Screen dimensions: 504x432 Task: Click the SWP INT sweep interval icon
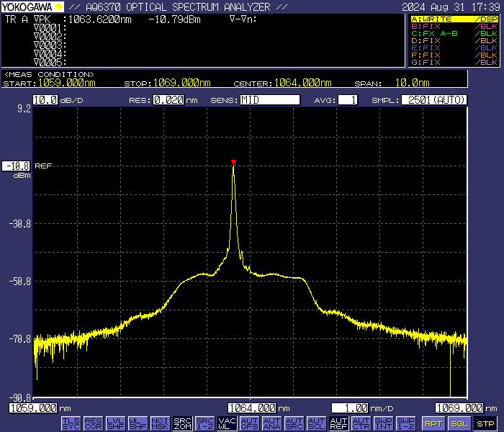(383, 424)
